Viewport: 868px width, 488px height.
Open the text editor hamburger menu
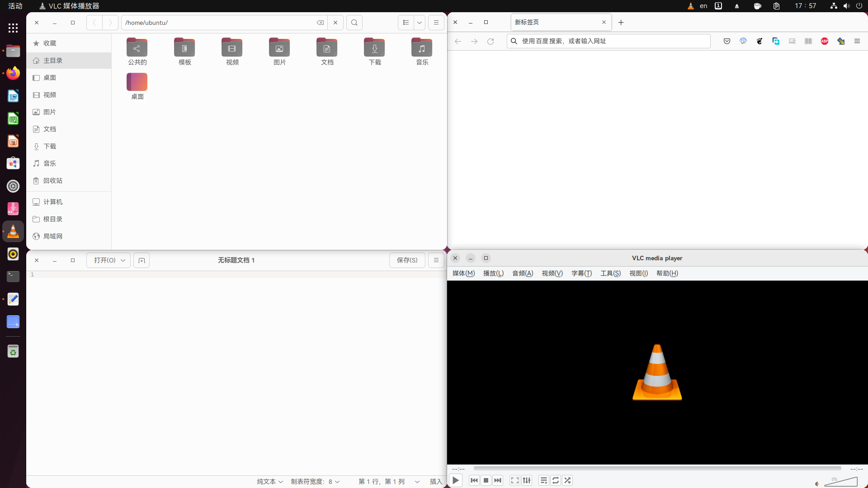(x=436, y=260)
